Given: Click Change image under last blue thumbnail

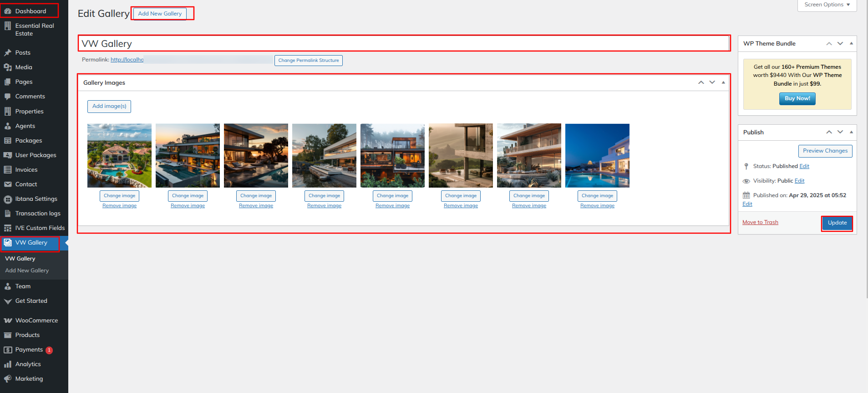Looking at the screenshot, I should click(597, 196).
